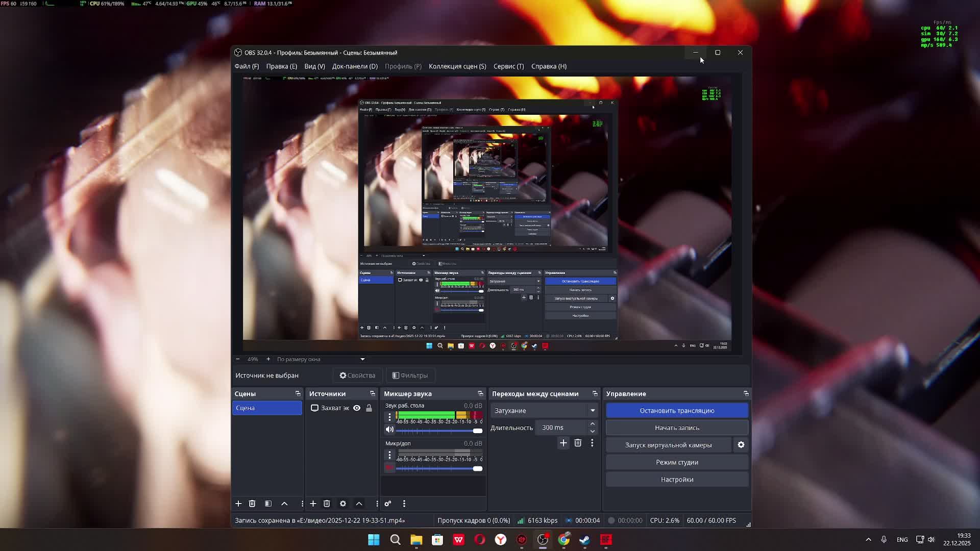Open virtual camera settings gear icon
Viewport: 980px width, 551px height.
pyautogui.click(x=741, y=445)
